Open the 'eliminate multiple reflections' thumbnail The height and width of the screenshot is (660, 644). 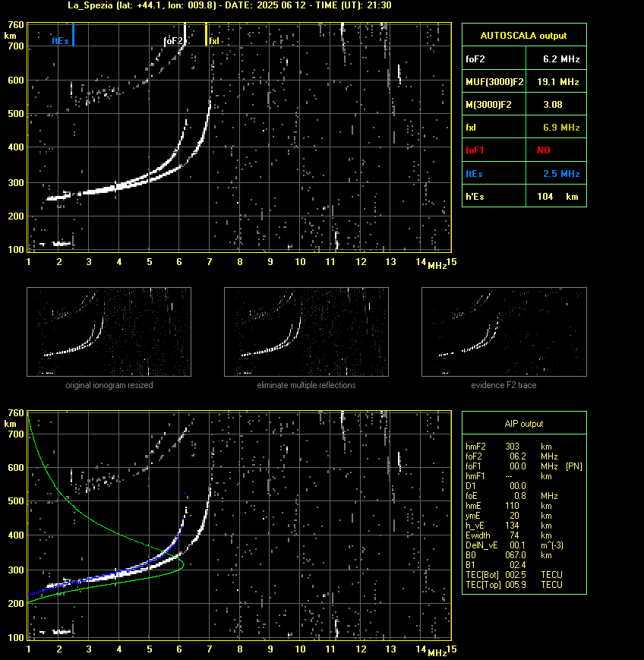coord(306,332)
